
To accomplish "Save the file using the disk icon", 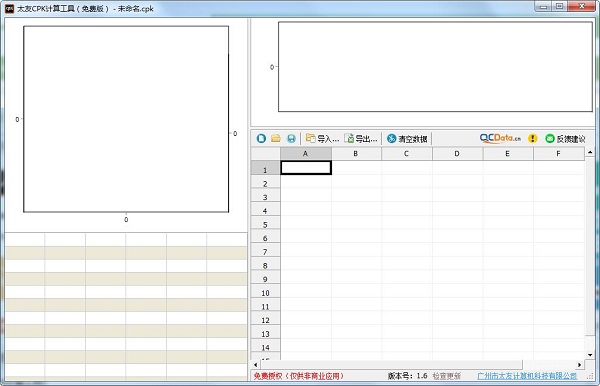I will [x=291, y=138].
